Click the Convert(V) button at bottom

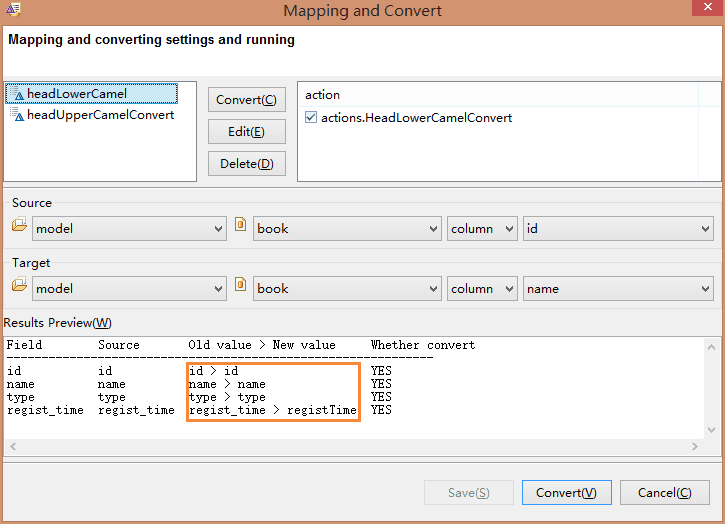(566, 493)
